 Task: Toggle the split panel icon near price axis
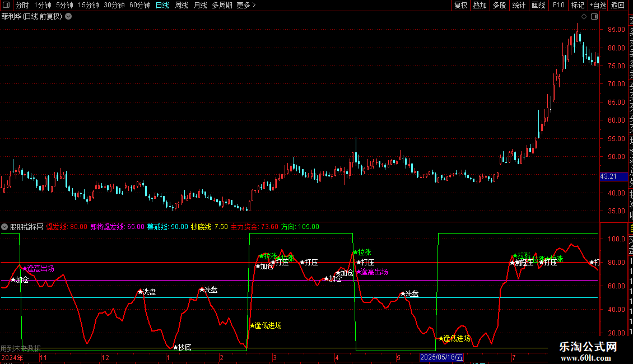[594, 17]
